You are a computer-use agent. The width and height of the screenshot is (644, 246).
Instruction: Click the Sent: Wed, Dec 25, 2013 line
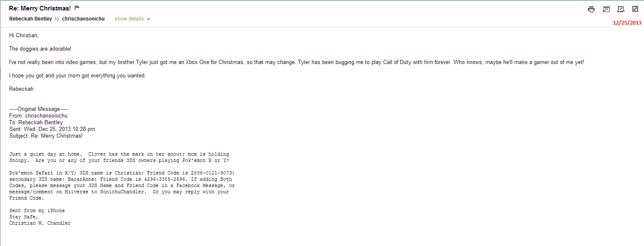pos(52,129)
